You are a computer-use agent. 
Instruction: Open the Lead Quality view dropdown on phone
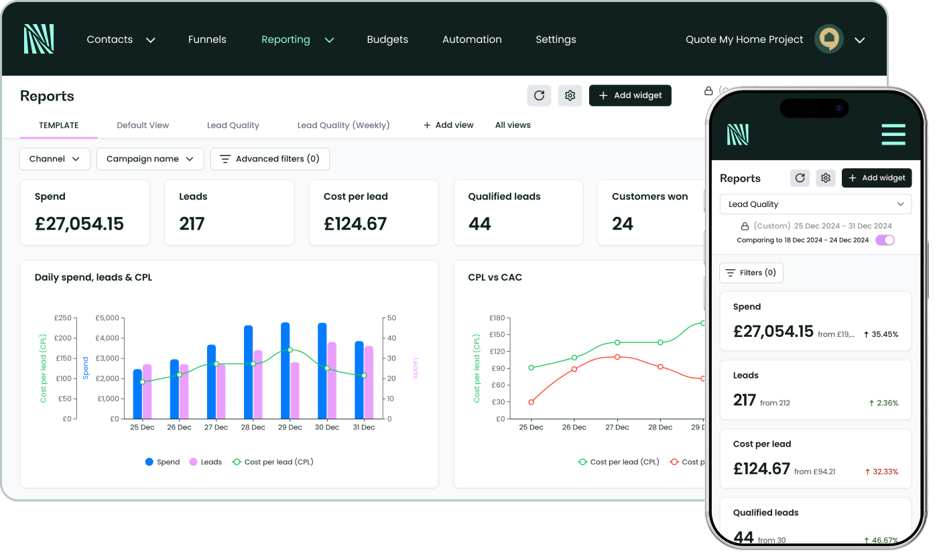coord(816,204)
